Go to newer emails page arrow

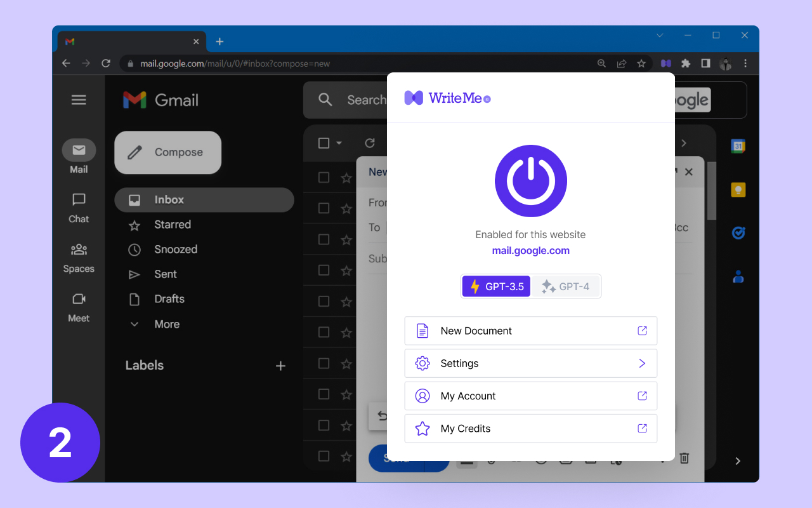[x=684, y=143]
